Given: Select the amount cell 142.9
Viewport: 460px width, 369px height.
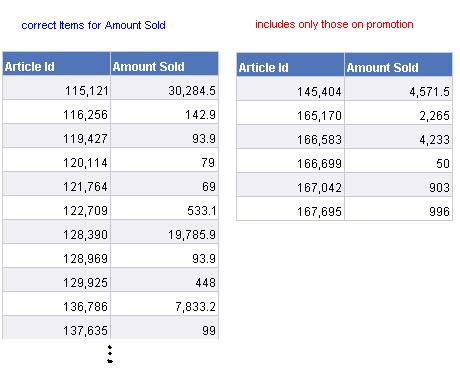Looking at the screenshot, I should pos(164,112).
